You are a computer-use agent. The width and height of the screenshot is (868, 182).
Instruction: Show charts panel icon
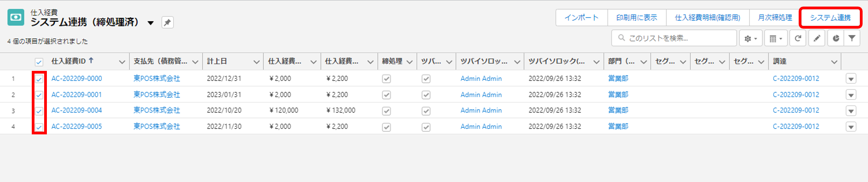pyautogui.click(x=836, y=38)
